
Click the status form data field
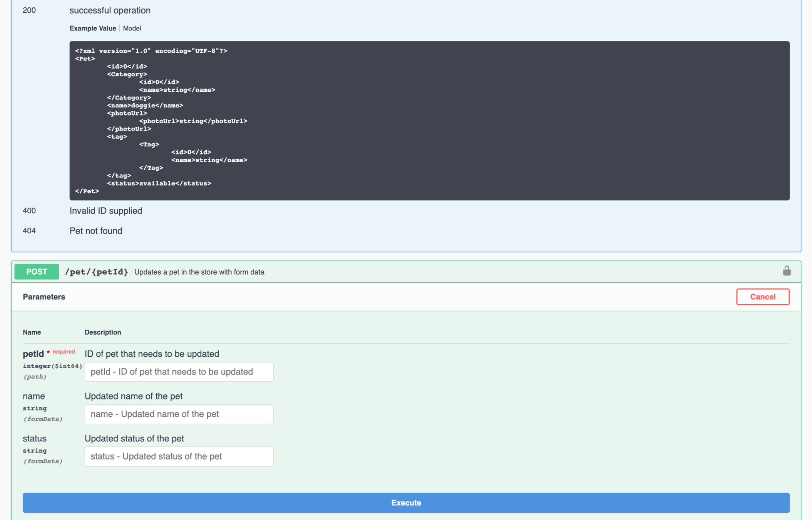coord(179,456)
